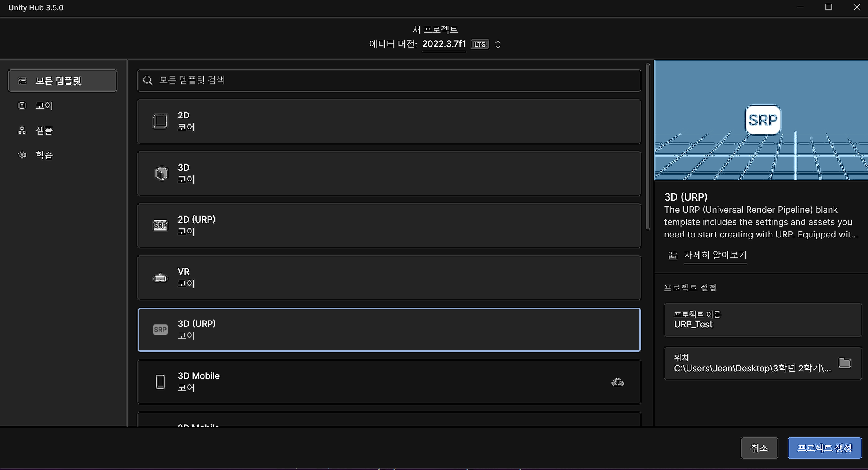
Task: Download the 3D Mobile template via cloud icon
Action: (x=617, y=382)
